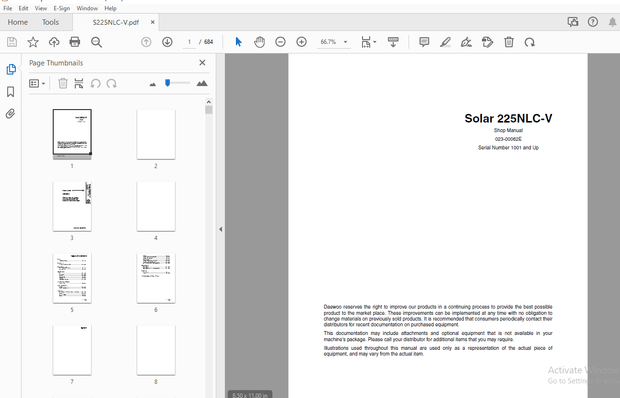
Task: Open the Attachments paperclip panel
Action: click(11, 114)
